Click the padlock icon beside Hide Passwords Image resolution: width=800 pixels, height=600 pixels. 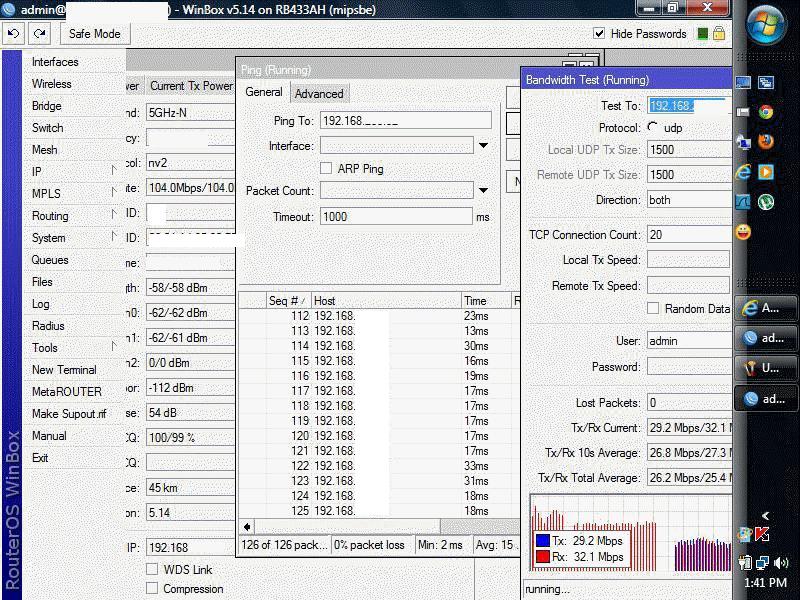(719, 33)
